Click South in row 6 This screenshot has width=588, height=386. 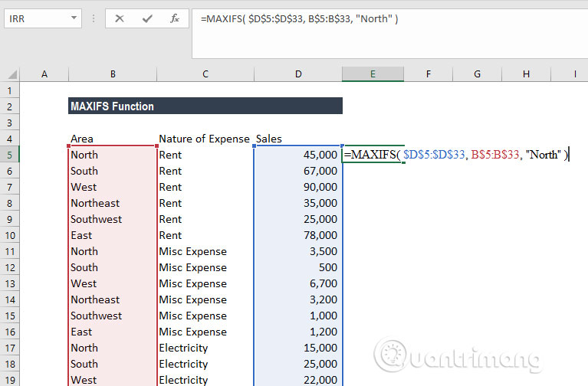pos(84,171)
